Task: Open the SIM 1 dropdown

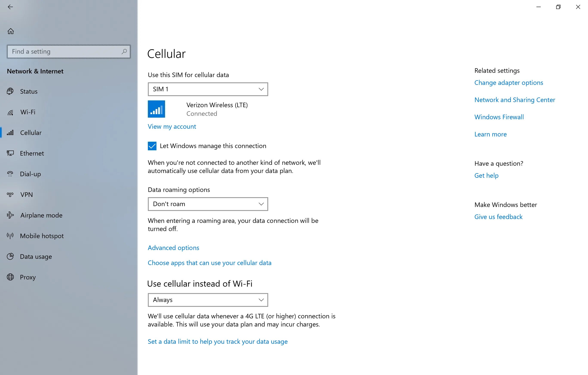Action: point(208,89)
